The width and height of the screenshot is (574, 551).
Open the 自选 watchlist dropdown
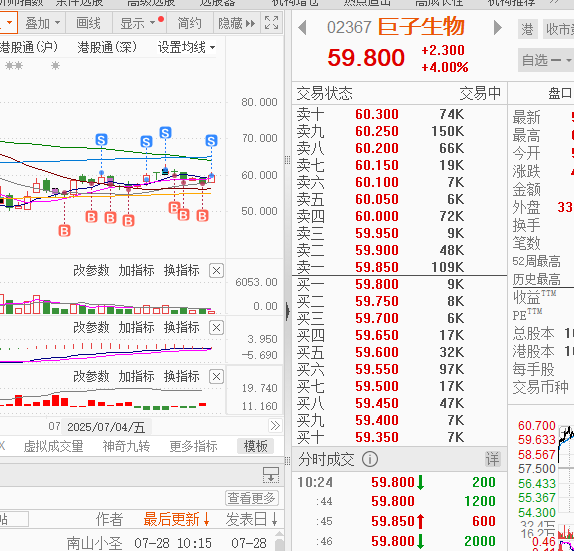pos(546,60)
